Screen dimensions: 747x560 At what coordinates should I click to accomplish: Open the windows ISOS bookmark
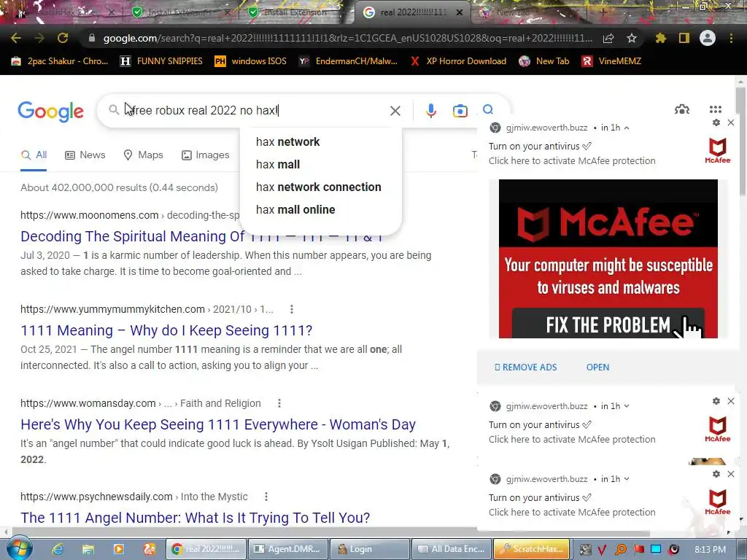tap(251, 61)
